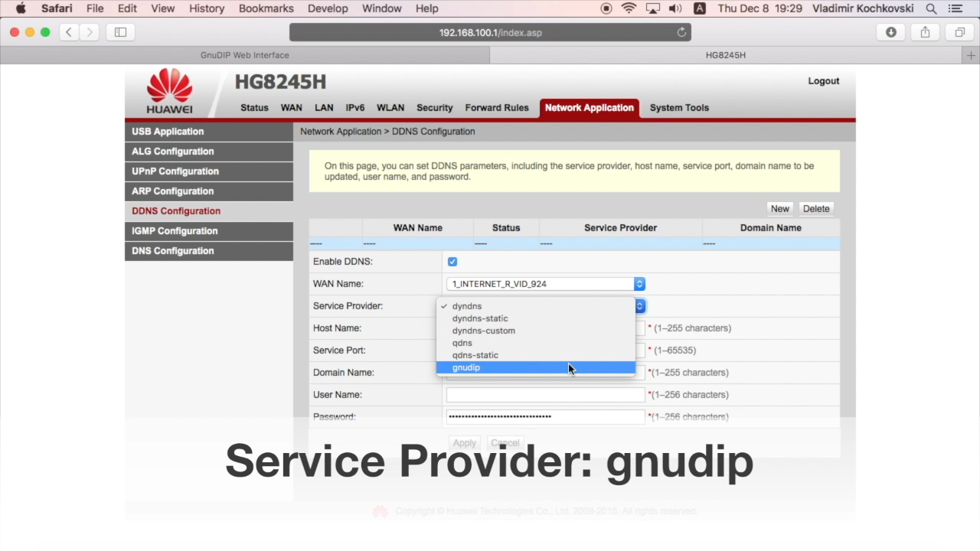
Task: Click the Logout link
Action: pyautogui.click(x=824, y=81)
